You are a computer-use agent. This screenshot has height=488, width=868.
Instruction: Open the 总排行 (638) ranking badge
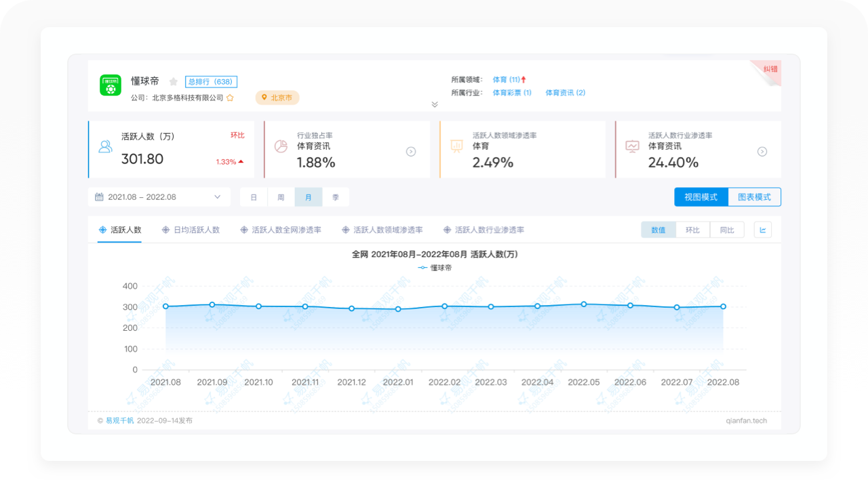[211, 81]
